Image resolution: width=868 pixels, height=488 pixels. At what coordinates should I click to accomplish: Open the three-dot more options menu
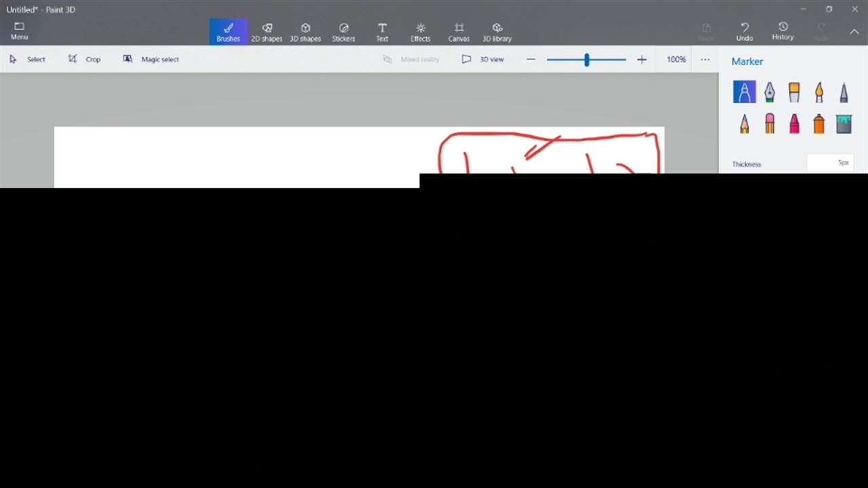pos(705,60)
